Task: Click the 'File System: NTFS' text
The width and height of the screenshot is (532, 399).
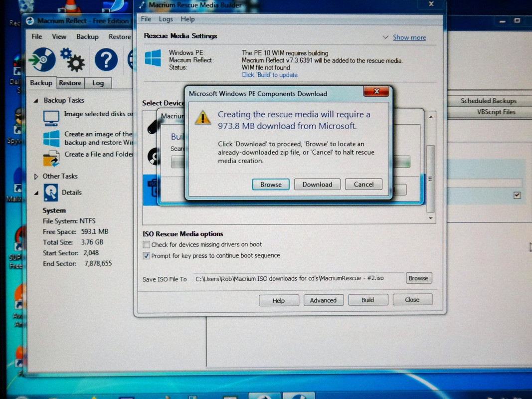Action: (69, 221)
